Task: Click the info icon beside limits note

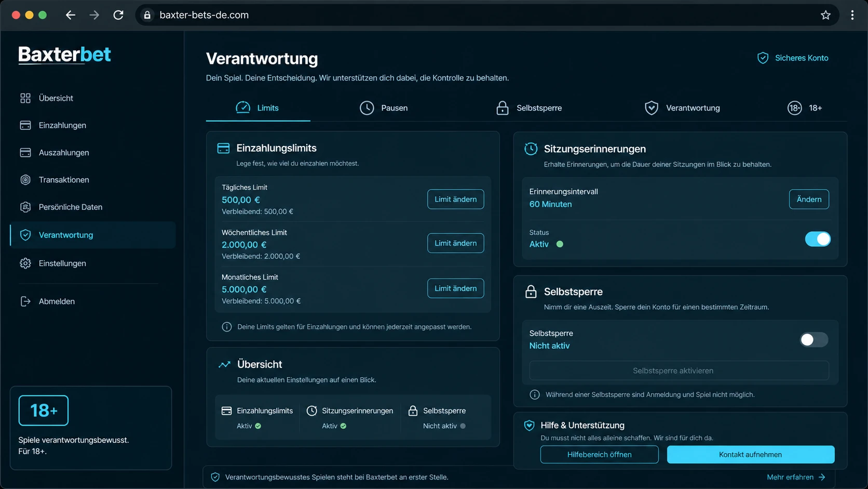Action: (x=227, y=327)
